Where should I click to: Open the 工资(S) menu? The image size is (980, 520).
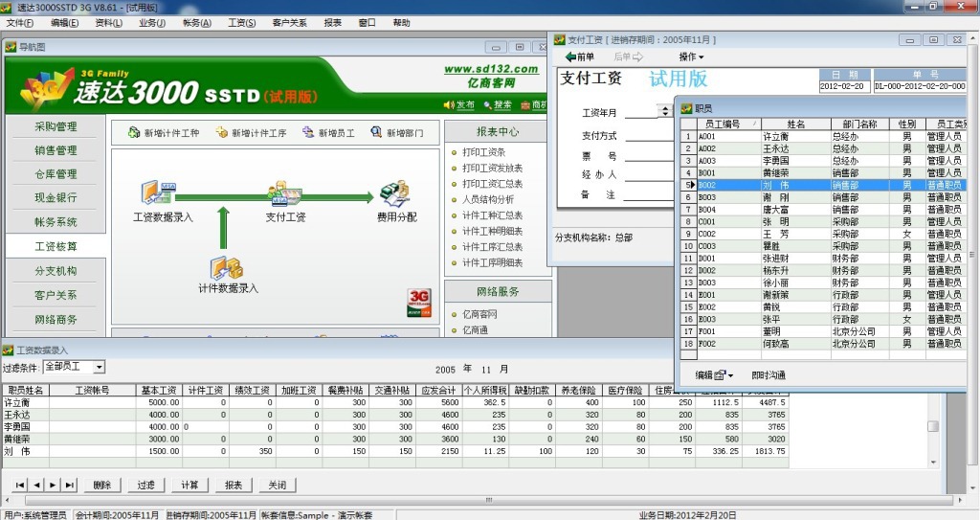tap(242, 23)
